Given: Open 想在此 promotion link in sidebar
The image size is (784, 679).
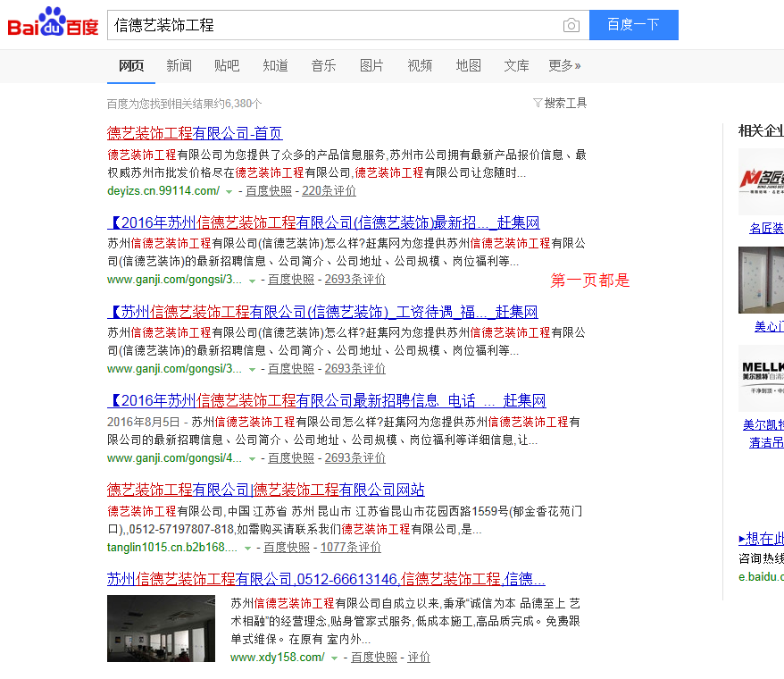Looking at the screenshot, I should pyautogui.click(x=761, y=539).
